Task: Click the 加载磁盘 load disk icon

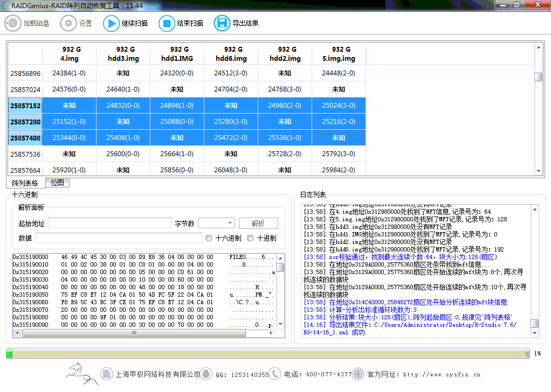Action: click(x=12, y=23)
